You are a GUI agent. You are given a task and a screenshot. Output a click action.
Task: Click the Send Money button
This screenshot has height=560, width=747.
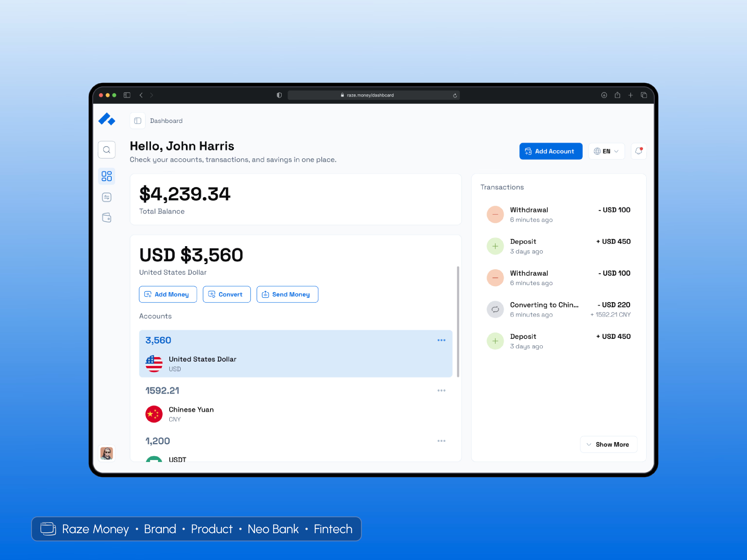click(287, 294)
